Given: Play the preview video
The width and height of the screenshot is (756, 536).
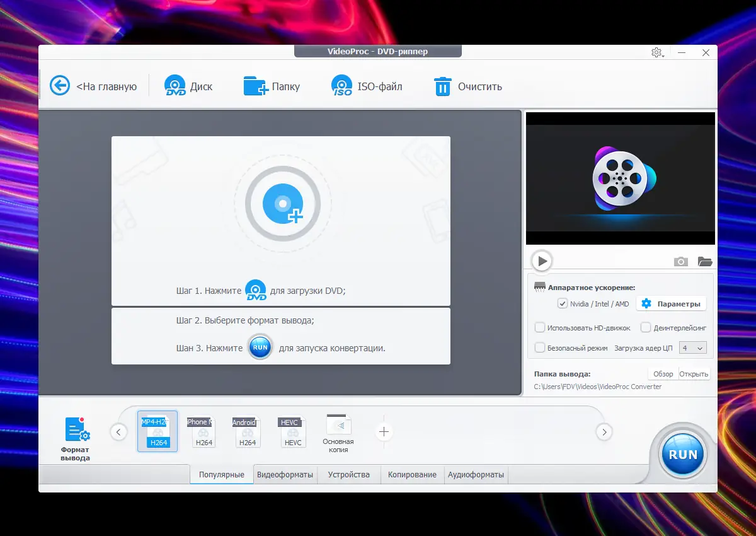Looking at the screenshot, I should pos(541,260).
